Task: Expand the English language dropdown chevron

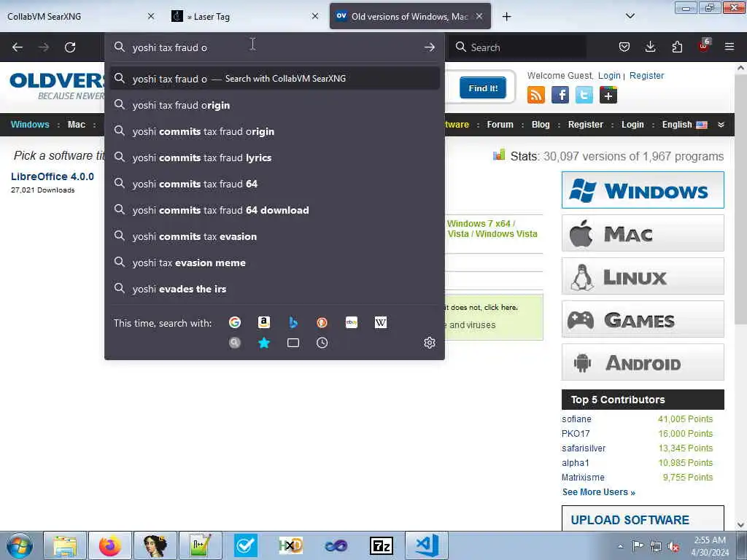Action: [721, 124]
